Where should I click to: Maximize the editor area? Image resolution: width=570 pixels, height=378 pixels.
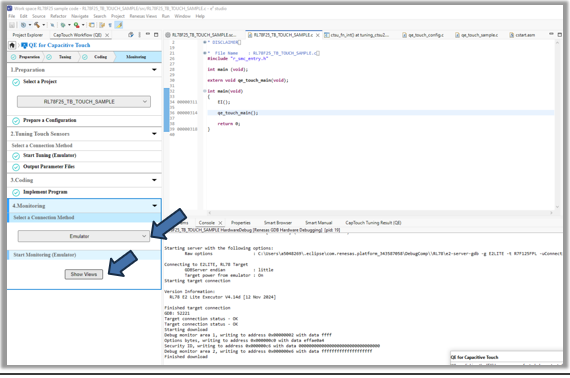click(x=559, y=35)
